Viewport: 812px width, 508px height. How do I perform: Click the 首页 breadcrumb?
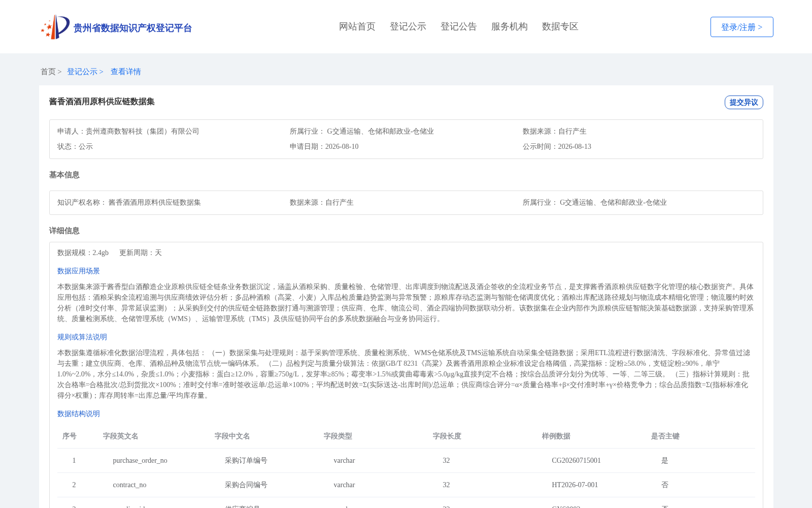tap(48, 72)
